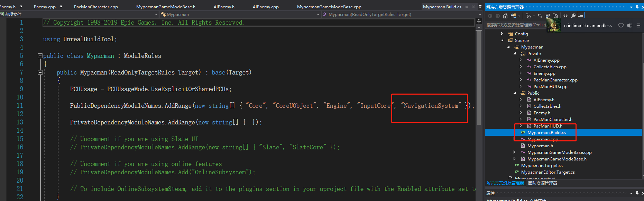Image resolution: width=644 pixels, height=201 pixels.
Task: Open dropdown next to pending changes filter
Action: point(534,16)
